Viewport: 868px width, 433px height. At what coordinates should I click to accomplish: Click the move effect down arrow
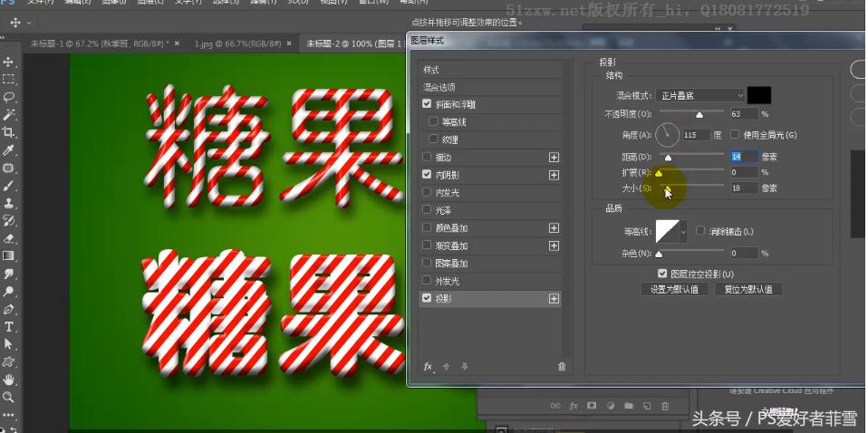point(465,367)
